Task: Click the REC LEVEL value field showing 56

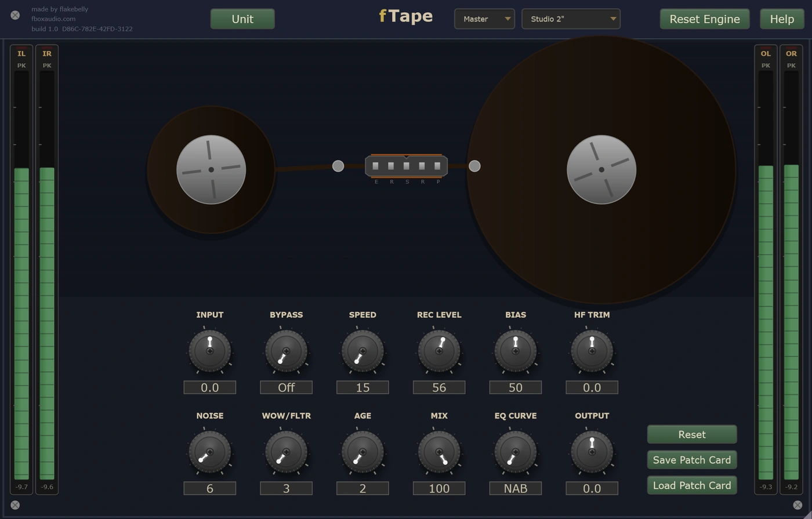Action: pos(439,387)
